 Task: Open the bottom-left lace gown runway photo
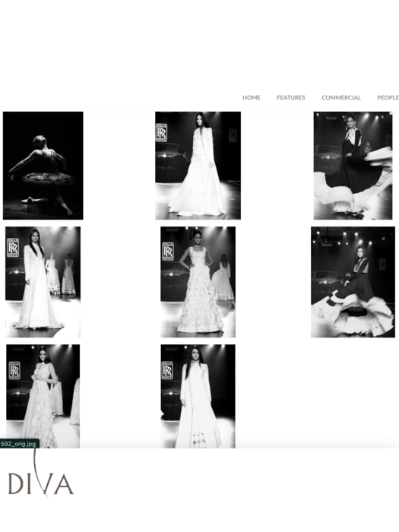[x=43, y=396]
